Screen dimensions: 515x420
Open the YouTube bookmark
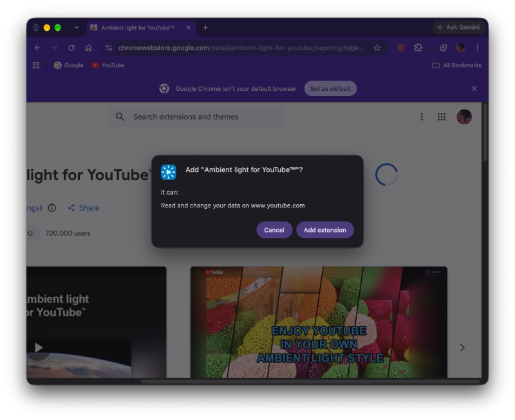point(108,65)
